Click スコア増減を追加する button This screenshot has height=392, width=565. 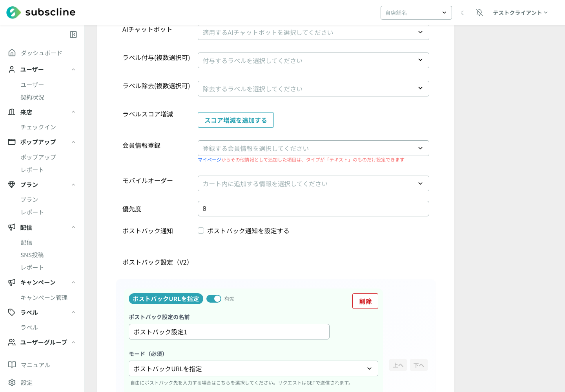coord(236,120)
